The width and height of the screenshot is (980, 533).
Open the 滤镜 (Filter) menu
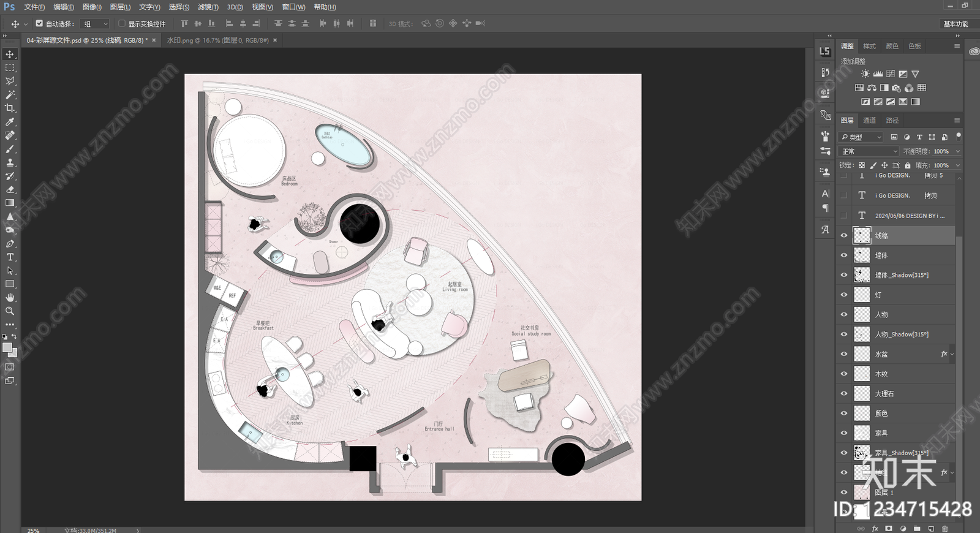point(208,7)
